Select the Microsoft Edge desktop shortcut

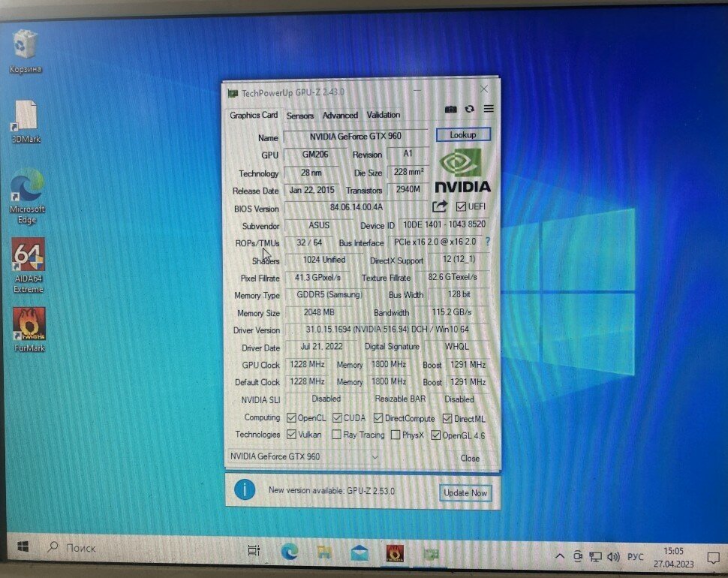pyautogui.click(x=27, y=197)
